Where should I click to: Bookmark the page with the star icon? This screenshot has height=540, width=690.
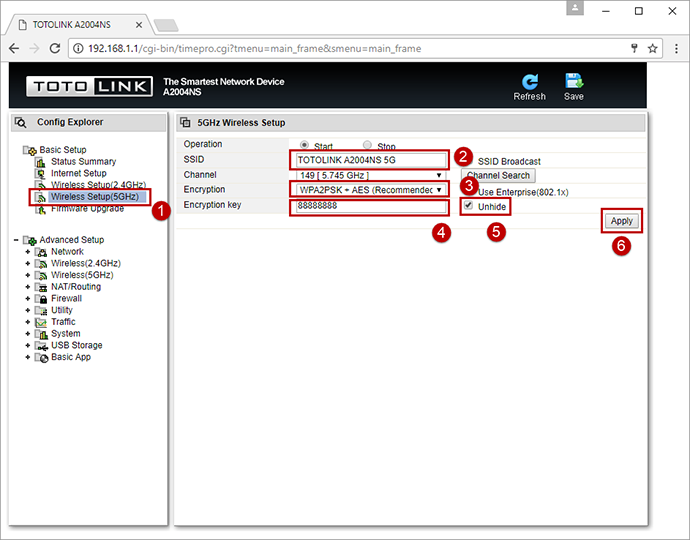(653, 48)
